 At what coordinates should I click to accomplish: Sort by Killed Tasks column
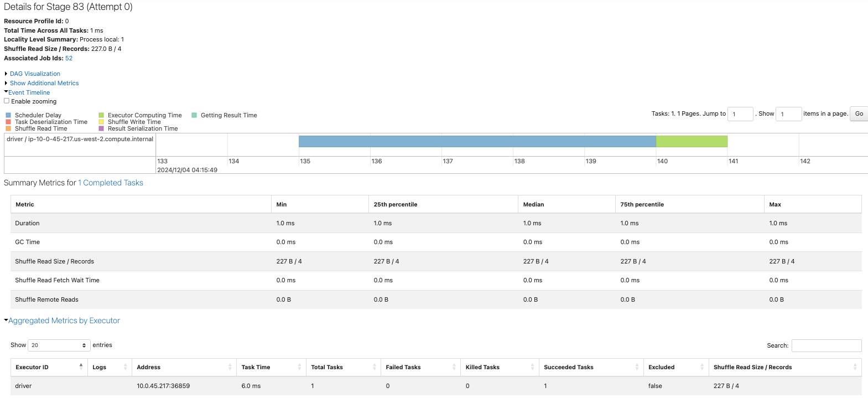pyautogui.click(x=500, y=367)
